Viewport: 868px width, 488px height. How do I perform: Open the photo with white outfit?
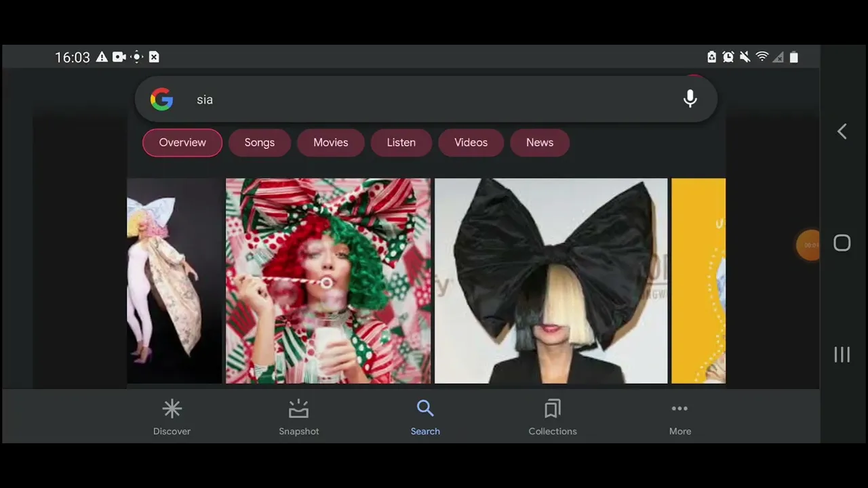click(174, 281)
